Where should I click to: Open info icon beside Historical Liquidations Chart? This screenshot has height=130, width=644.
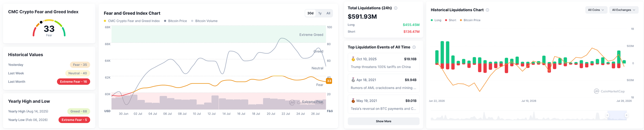(488, 10)
